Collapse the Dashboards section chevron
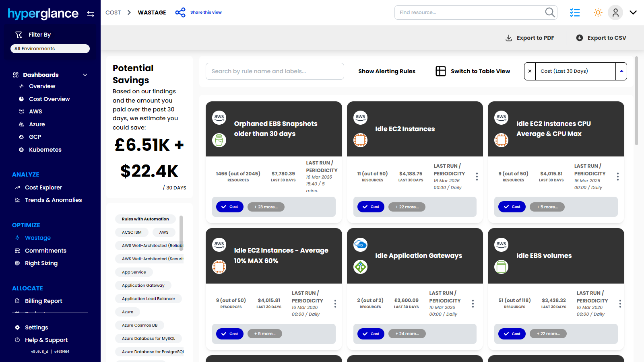 coord(85,75)
